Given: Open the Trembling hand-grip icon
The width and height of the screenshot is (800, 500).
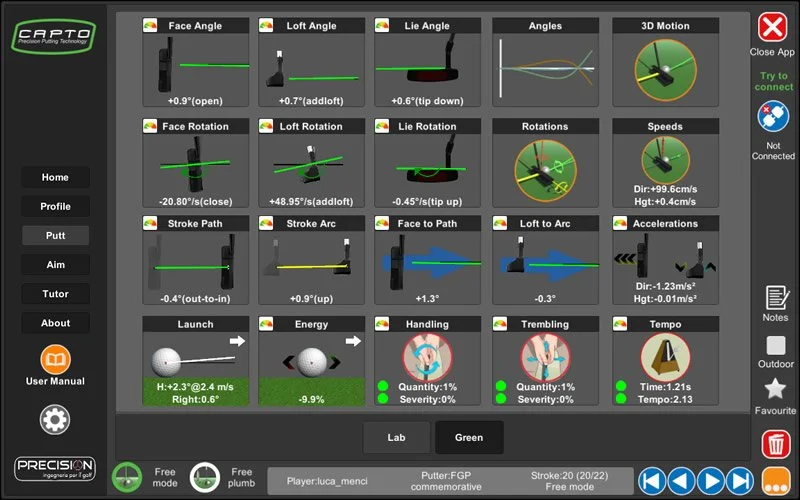Looking at the screenshot, I should coord(545,357).
